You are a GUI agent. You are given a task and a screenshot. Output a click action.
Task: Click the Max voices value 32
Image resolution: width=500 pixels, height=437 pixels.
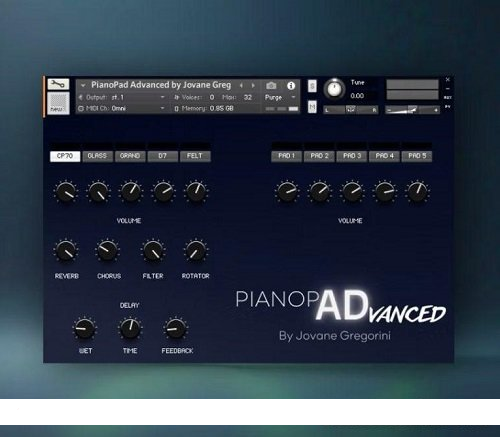[x=248, y=97]
